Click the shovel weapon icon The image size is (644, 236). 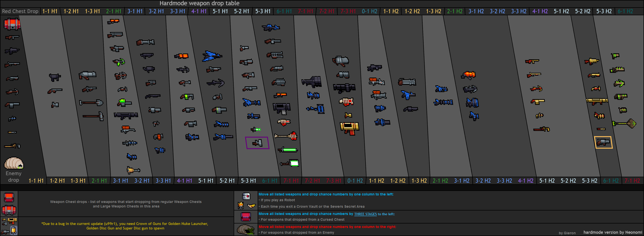pyautogui.click(x=91, y=103)
